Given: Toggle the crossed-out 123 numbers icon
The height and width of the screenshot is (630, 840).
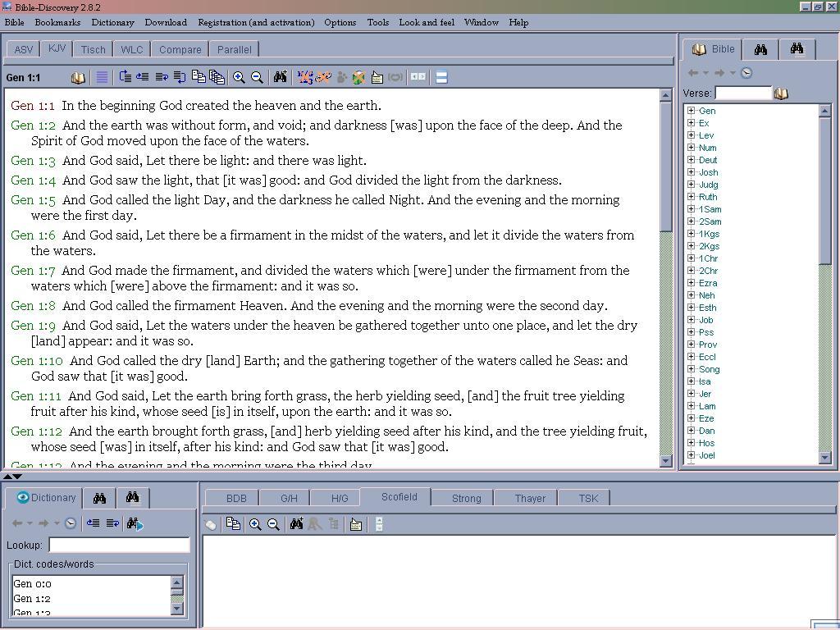Looking at the screenshot, I should point(305,78).
